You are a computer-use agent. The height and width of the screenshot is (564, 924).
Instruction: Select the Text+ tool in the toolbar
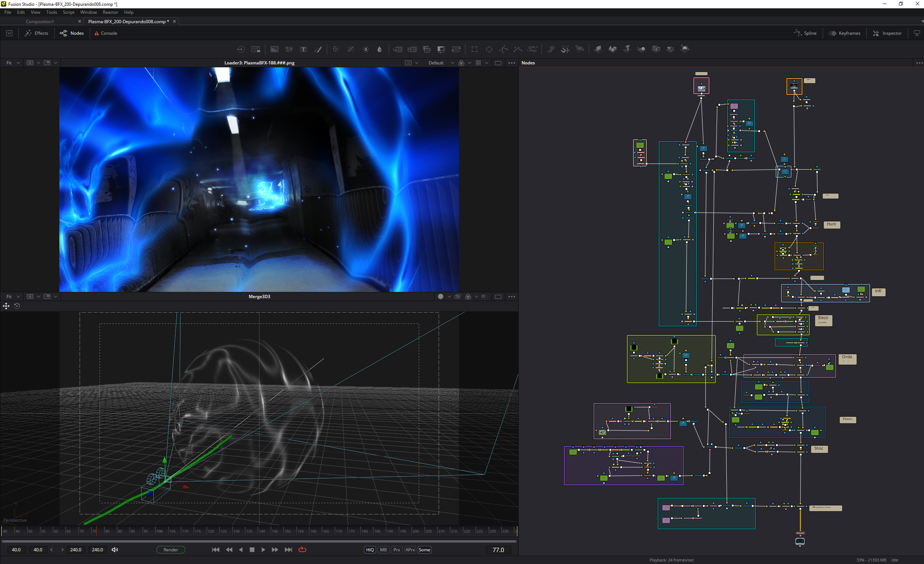pos(303,49)
